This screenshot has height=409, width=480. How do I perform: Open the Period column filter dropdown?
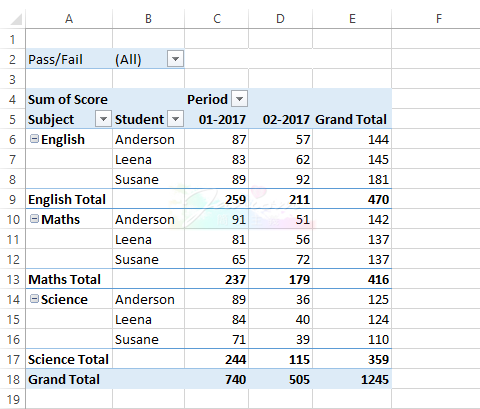pos(239,99)
